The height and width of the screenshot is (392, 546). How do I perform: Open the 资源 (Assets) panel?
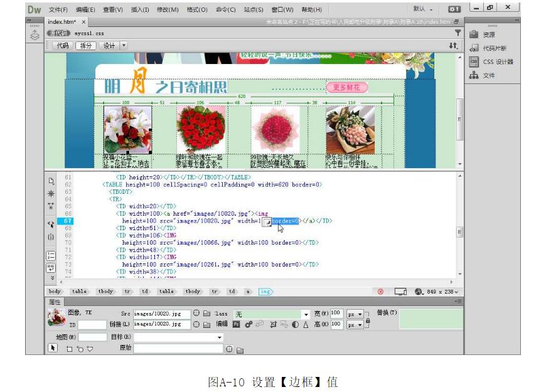tap(488, 34)
